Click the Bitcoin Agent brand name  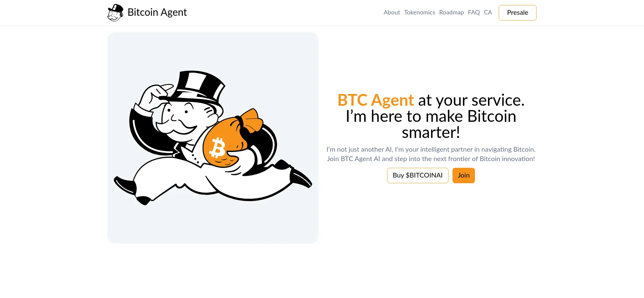click(x=157, y=12)
